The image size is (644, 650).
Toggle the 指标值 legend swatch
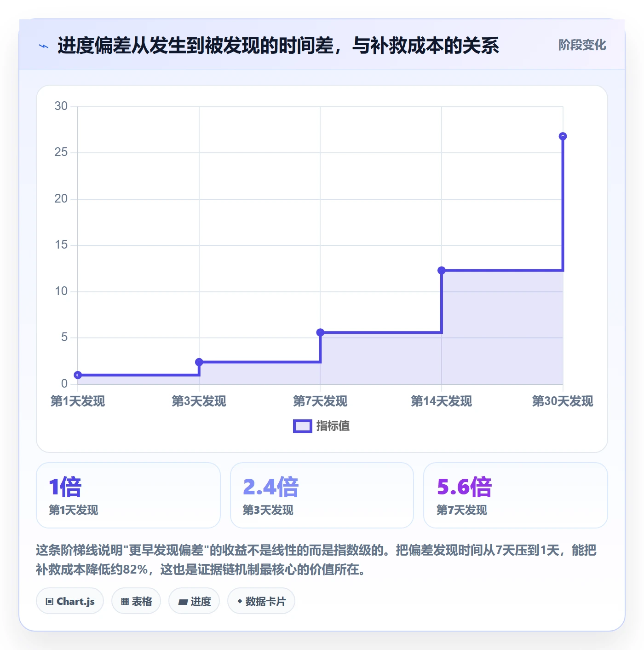click(x=303, y=426)
